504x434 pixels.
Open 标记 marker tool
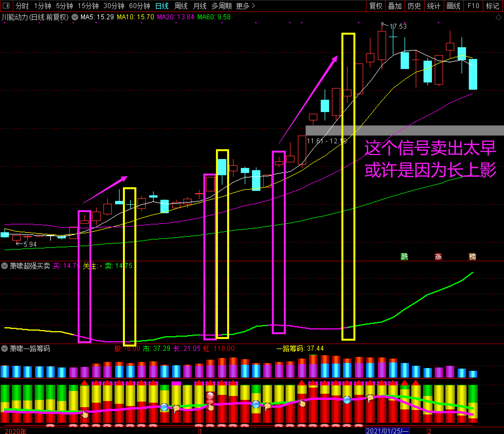click(492, 6)
